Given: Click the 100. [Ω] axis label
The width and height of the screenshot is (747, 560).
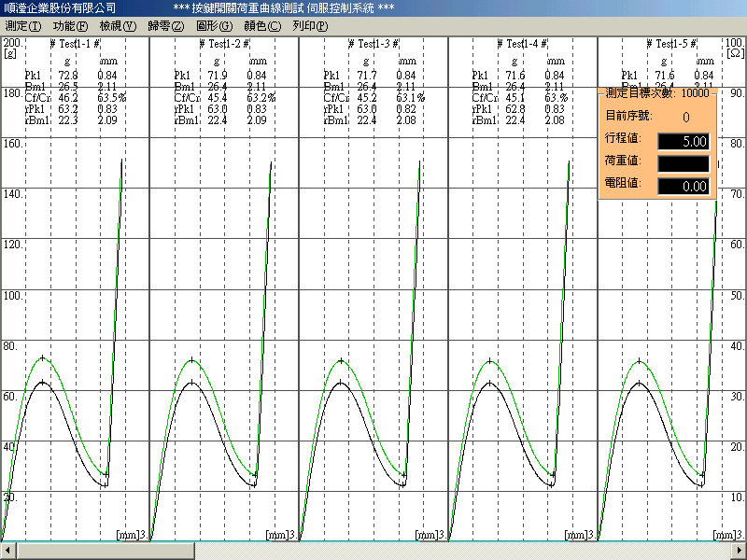Looking at the screenshot, I should tap(735, 48).
